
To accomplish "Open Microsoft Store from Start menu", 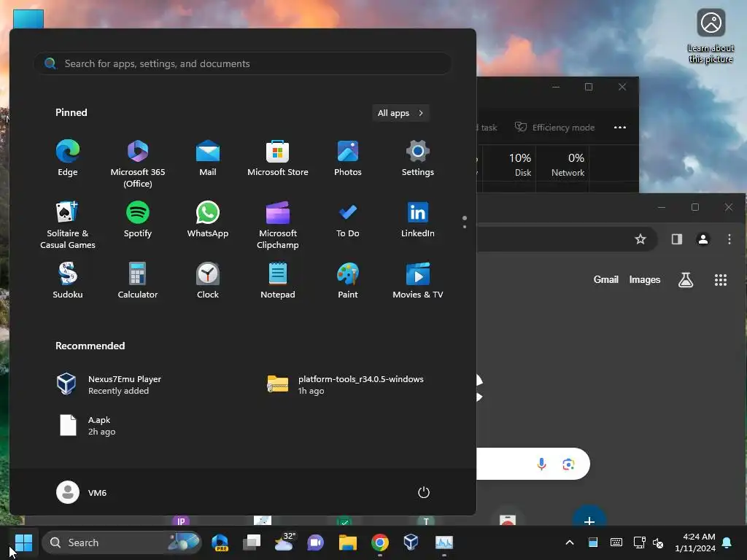I will (278, 158).
